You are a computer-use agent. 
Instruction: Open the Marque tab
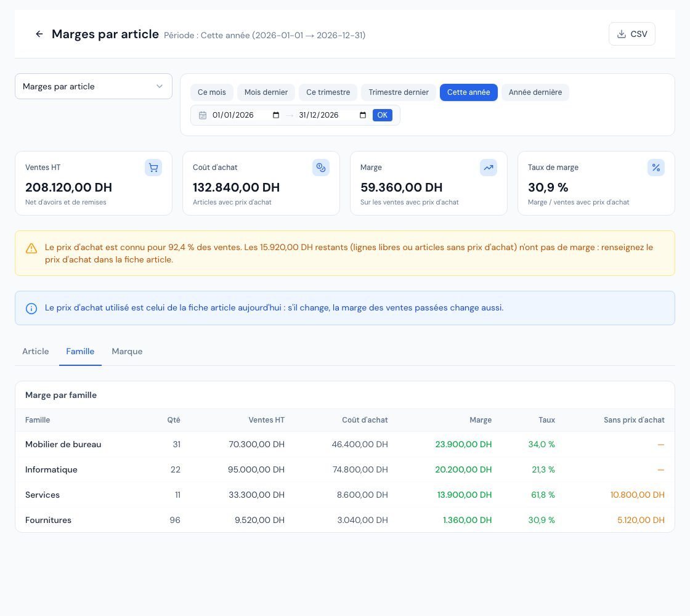tap(127, 351)
